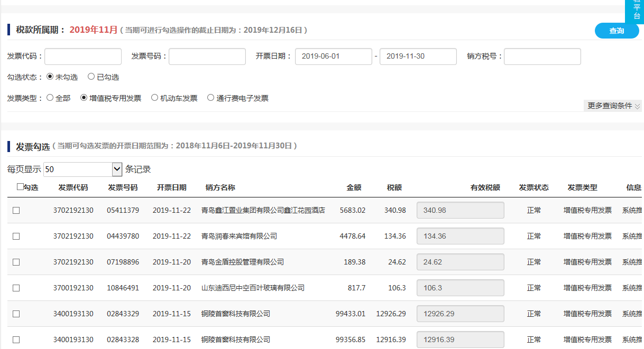
Task: Click invoice number 02843329 cell
Action: tap(123, 314)
